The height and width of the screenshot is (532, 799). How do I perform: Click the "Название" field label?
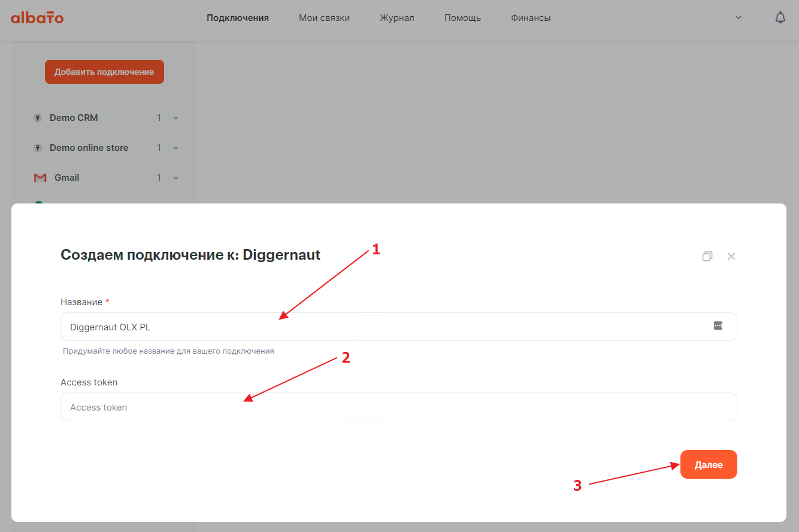[81, 302]
